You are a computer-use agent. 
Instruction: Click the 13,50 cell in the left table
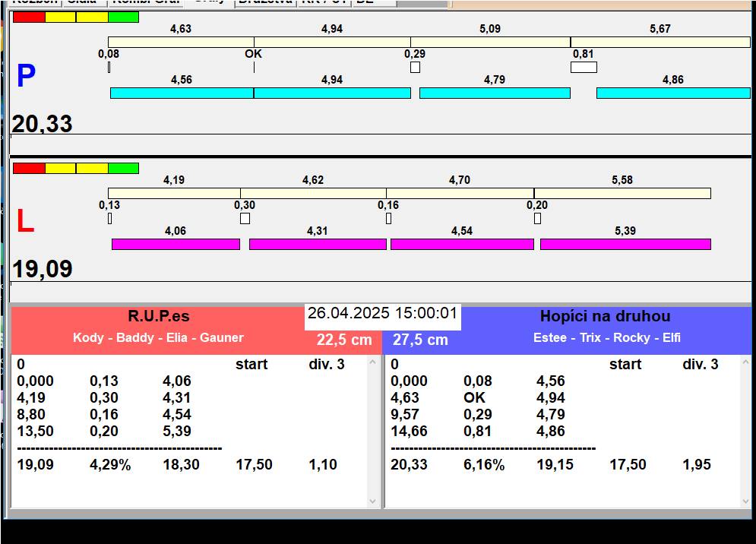pos(35,431)
